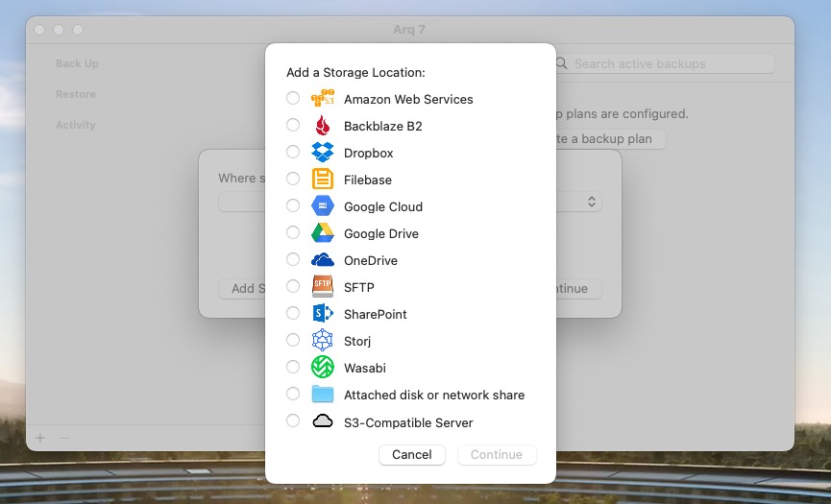Select Attached disk or network share radio button
Image resolution: width=831 pixels, height=504 pixels.
[x=293, y=394]
